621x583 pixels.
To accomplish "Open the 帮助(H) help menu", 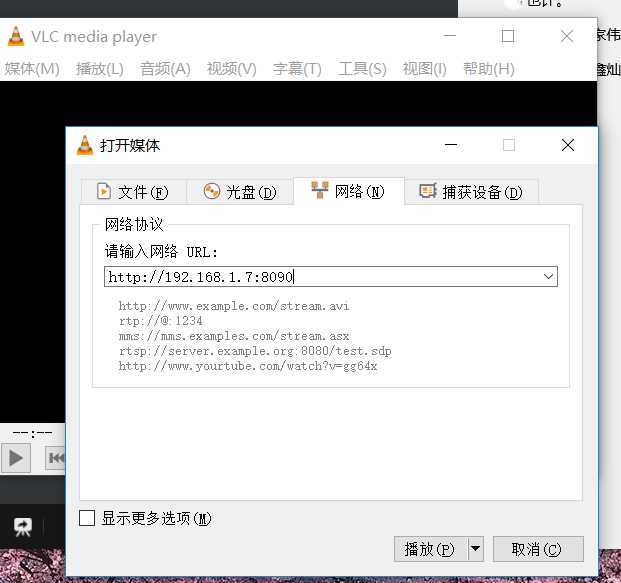I will click(489, 69).
